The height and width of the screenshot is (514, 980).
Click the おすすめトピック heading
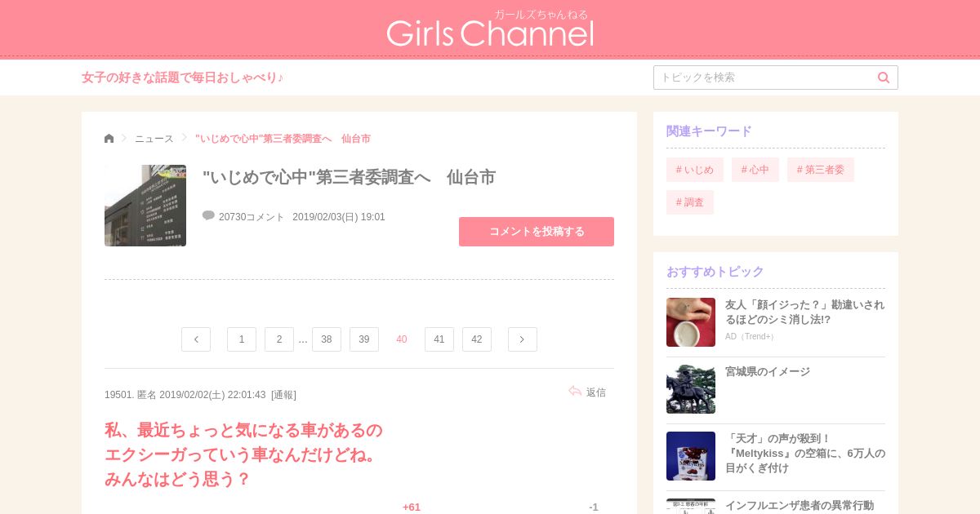[715, 272]
